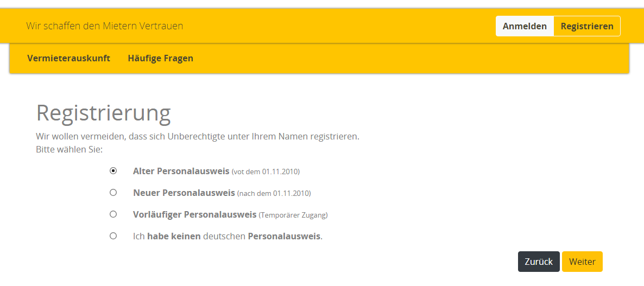Click the '(Temporärer Zugang)' note text
This screenshot has width=644, height=286.
pos(293,215)
